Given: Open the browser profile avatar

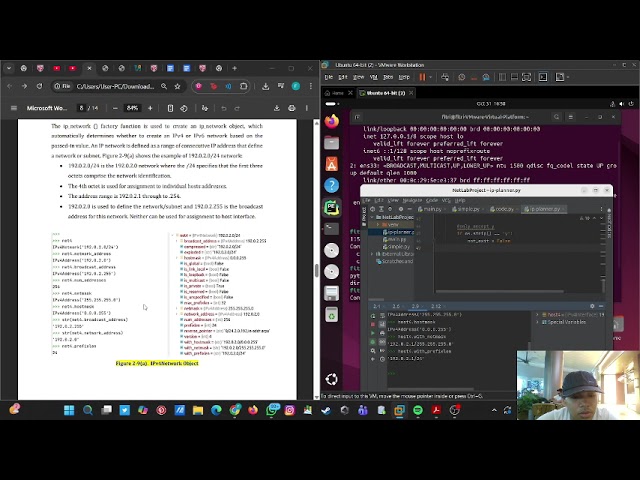Looking at the screenshot, I should (x=296, y=86).
